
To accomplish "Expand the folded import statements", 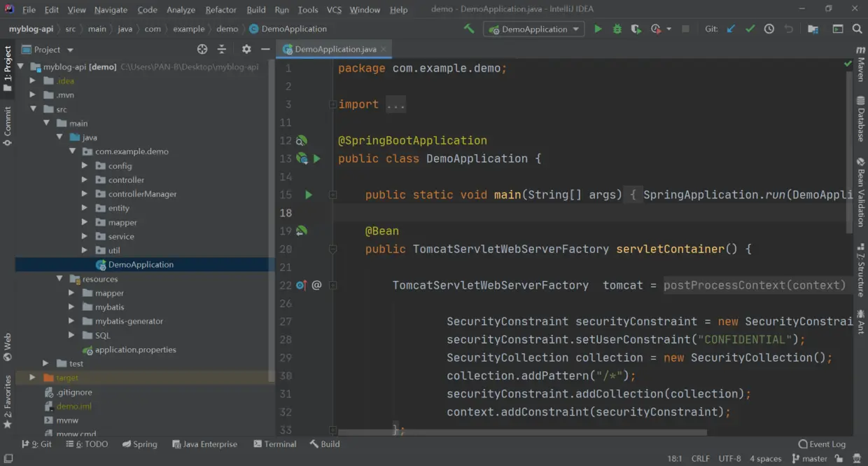I will [395, 104].
